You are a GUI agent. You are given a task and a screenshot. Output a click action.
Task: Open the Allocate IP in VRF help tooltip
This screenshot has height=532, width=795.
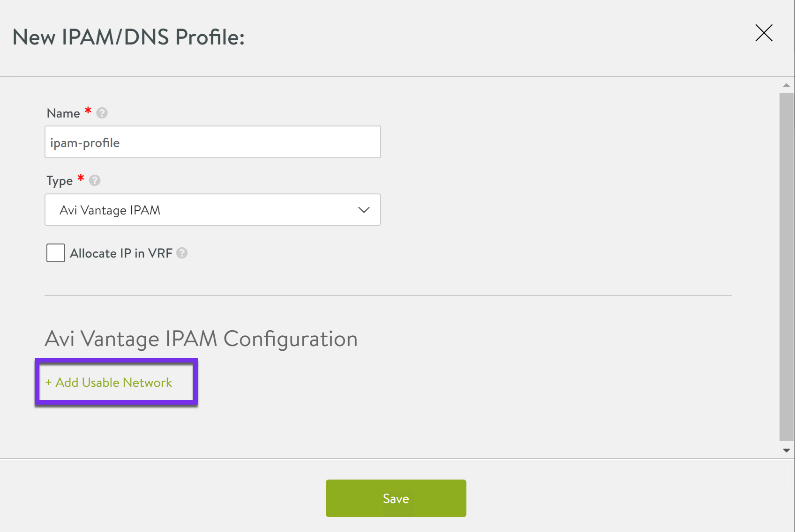182,253
